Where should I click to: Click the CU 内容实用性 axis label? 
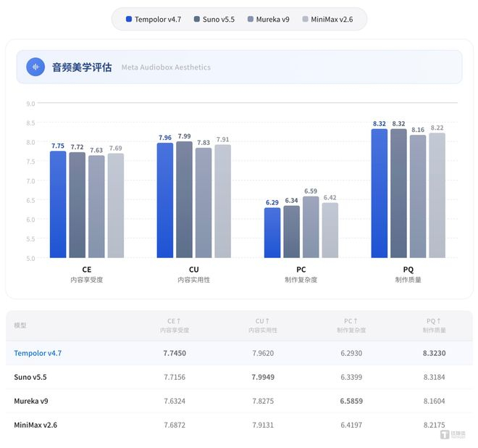(x=194, y=274)
